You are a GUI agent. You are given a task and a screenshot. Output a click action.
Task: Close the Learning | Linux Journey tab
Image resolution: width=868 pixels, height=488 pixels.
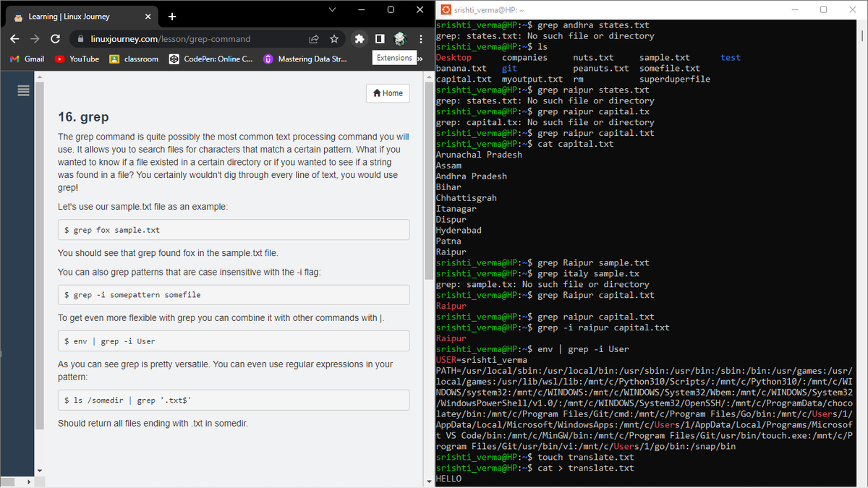149,17
